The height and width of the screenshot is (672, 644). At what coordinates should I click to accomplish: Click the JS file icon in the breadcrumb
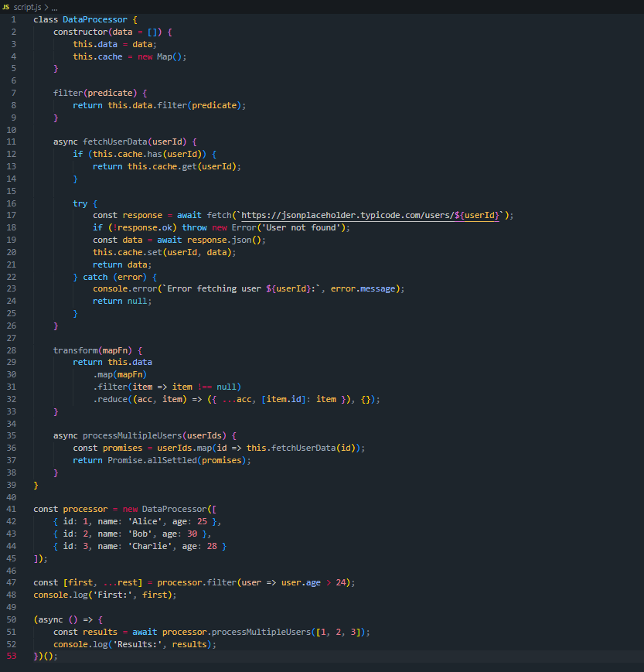8,5
